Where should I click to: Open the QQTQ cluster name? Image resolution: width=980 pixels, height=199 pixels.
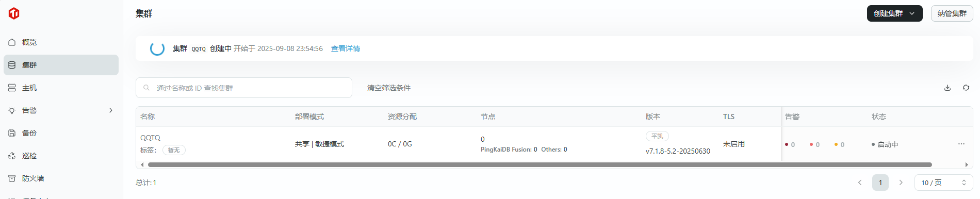(150, 138)
